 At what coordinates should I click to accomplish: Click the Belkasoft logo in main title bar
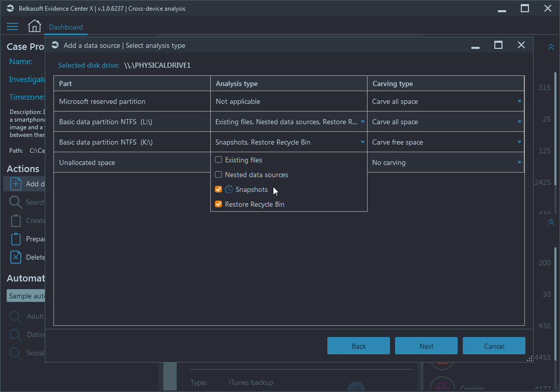click(10, 8)
